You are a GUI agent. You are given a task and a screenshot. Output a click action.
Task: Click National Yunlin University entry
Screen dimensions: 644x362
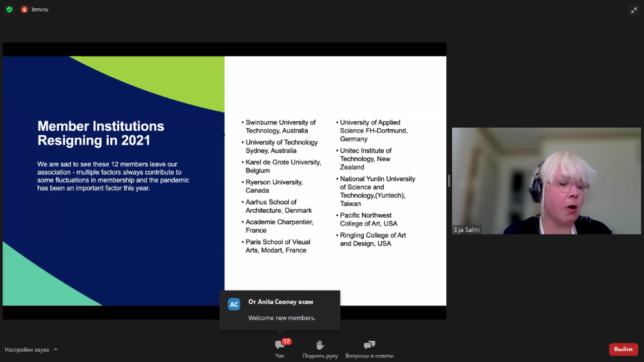click(x=377, y=191)
